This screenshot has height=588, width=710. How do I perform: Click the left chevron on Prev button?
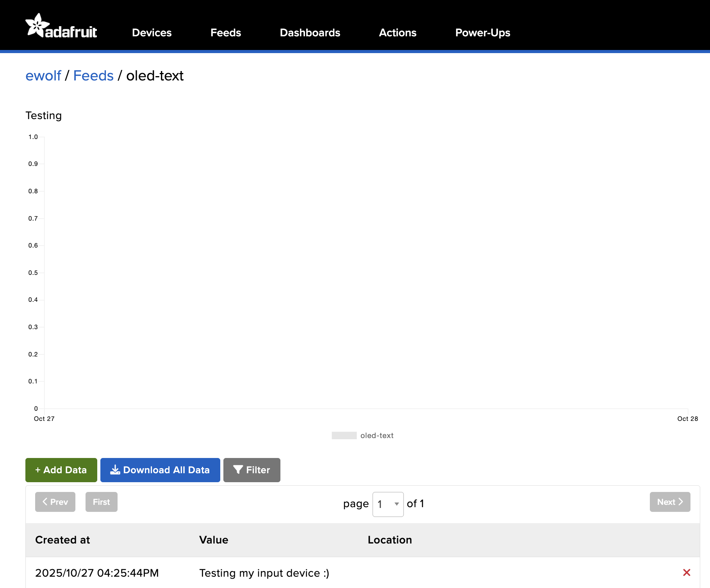click(45, 502)
